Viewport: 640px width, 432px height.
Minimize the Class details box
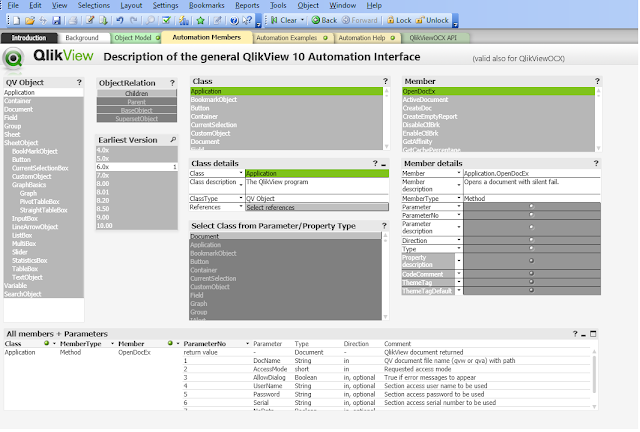pyautogui.click(x=384, y=164)
